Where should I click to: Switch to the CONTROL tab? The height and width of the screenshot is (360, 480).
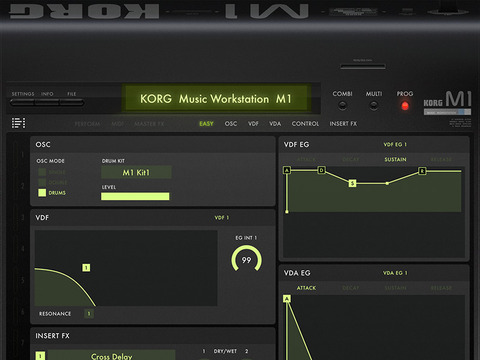305,124
